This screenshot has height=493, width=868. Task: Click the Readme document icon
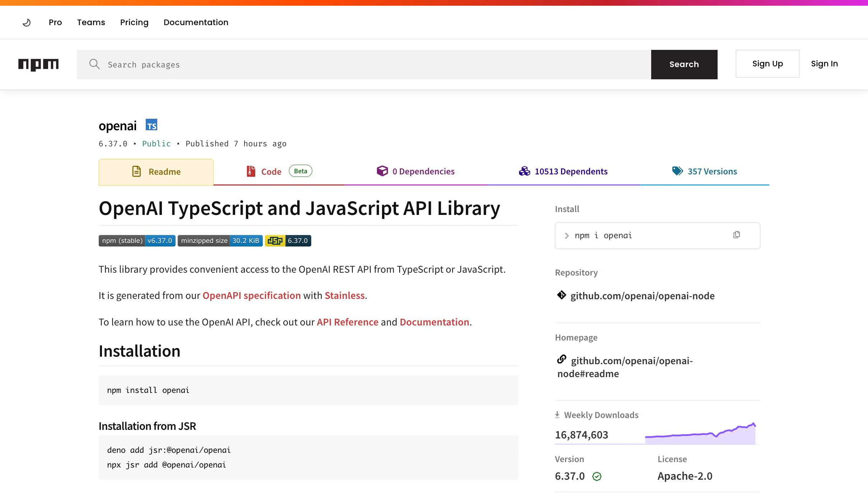point(136,172)
